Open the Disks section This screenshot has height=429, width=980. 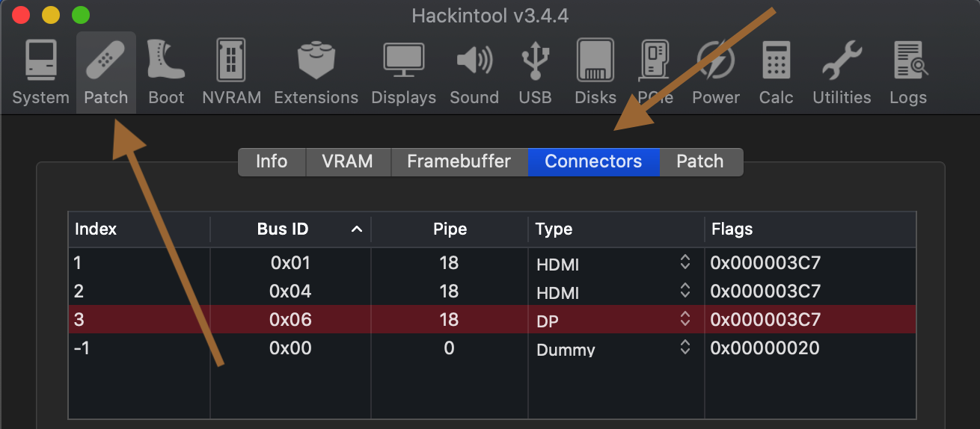(x=595, y=72)
